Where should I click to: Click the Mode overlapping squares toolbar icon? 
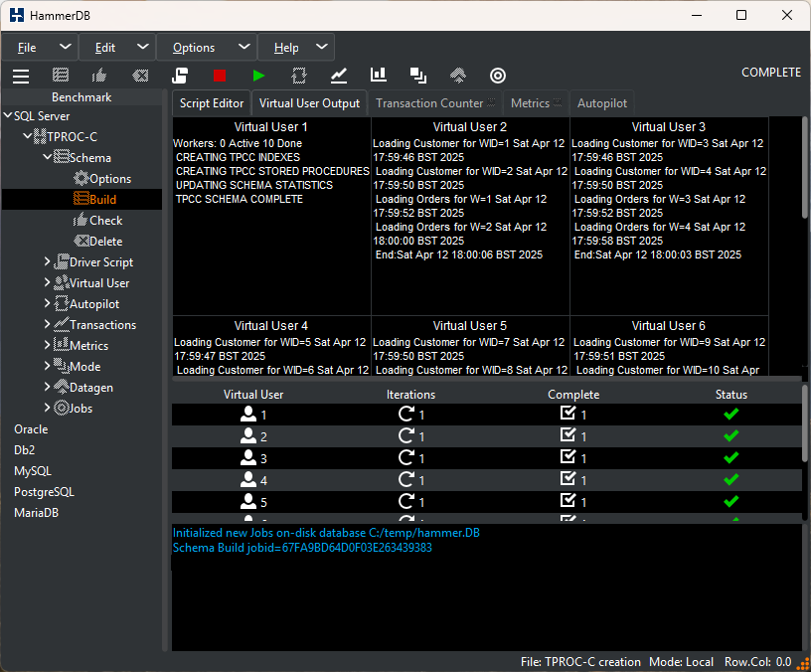click(x=417, y=76)
